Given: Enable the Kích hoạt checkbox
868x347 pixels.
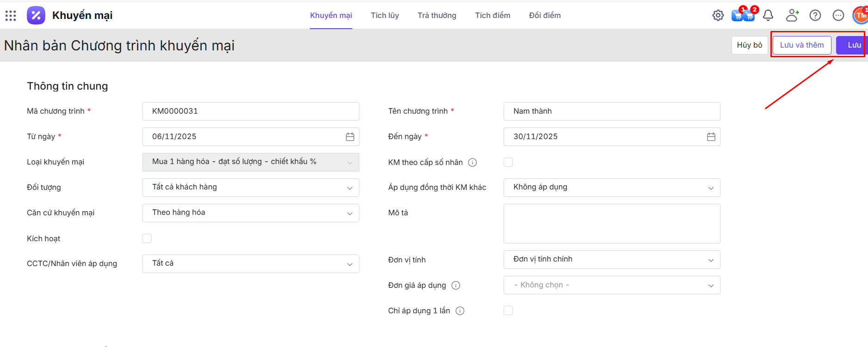Looking at the screenshot, I should click(x=147, y=238).
